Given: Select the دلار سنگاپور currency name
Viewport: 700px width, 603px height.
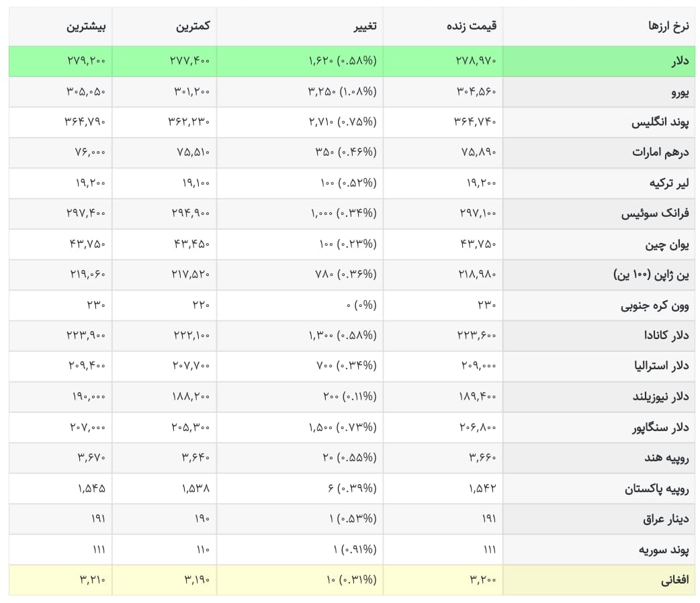Looking at the screenshot, I should (x=660, y=428).
